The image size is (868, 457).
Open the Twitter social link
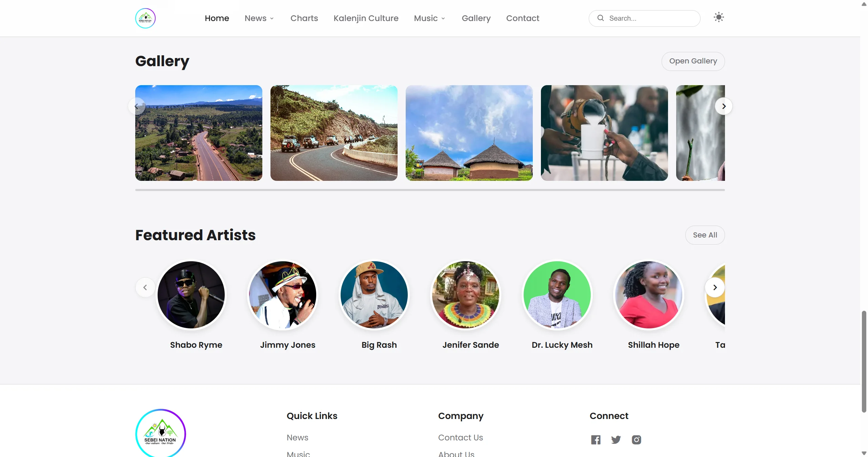pos(616,440)
